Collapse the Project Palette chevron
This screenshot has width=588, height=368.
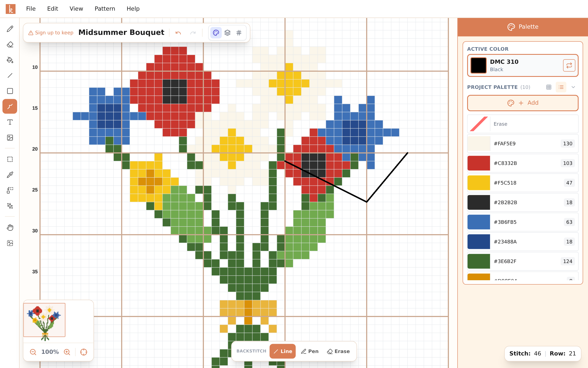[x=573, y=87]
